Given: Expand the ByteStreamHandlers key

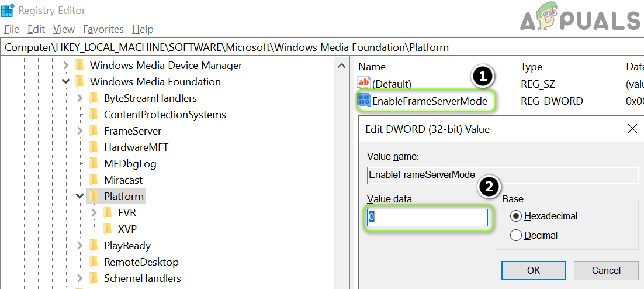Looking at the screenshot, I should tap(80, 98).
